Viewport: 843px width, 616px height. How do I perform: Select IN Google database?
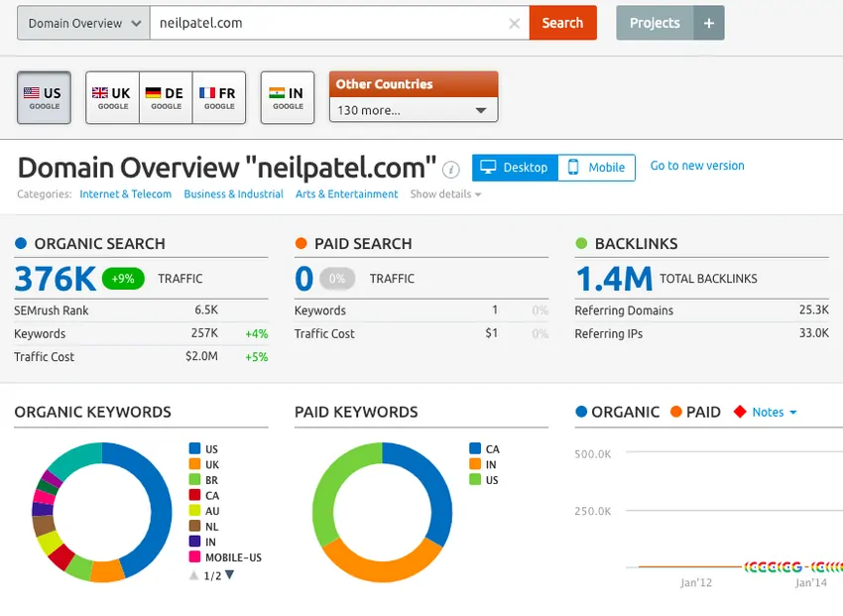click(288, 98)
